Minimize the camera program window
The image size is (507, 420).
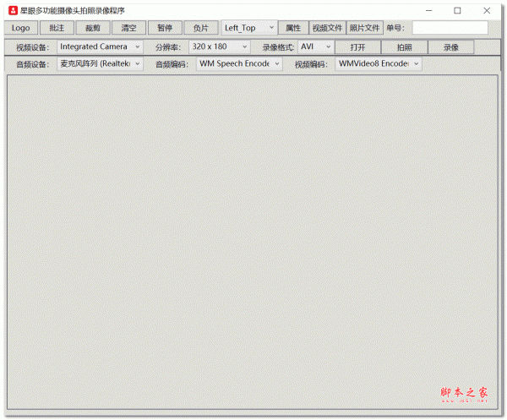click(x=428, y=11)
